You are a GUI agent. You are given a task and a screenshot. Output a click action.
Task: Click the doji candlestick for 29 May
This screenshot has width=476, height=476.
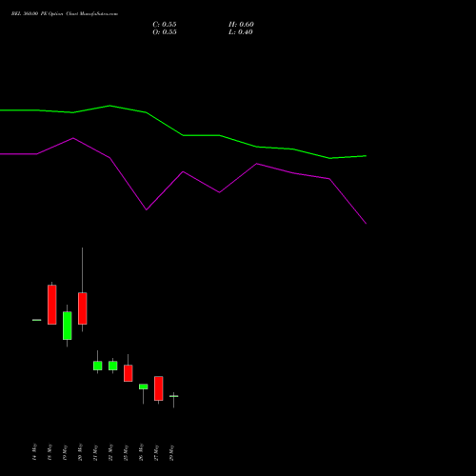point(174,396)
